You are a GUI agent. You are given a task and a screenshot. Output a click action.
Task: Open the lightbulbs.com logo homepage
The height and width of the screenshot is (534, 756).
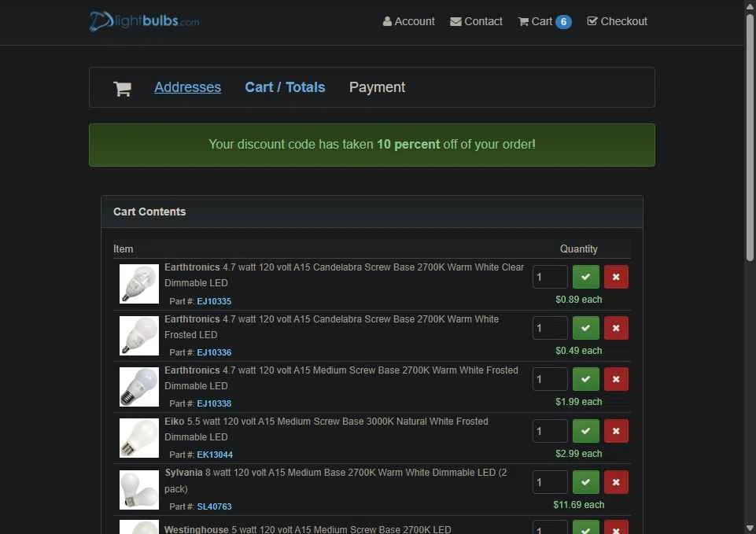coord(144,21)
